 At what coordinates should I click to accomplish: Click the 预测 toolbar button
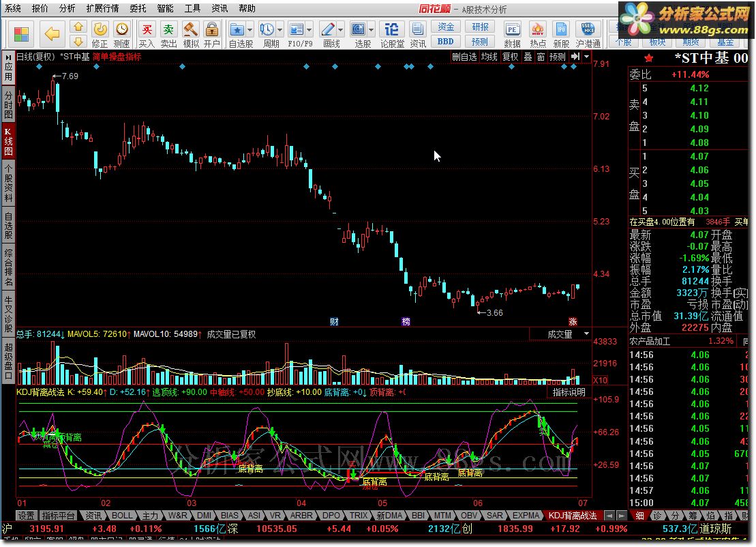click(x=480, y=42)
